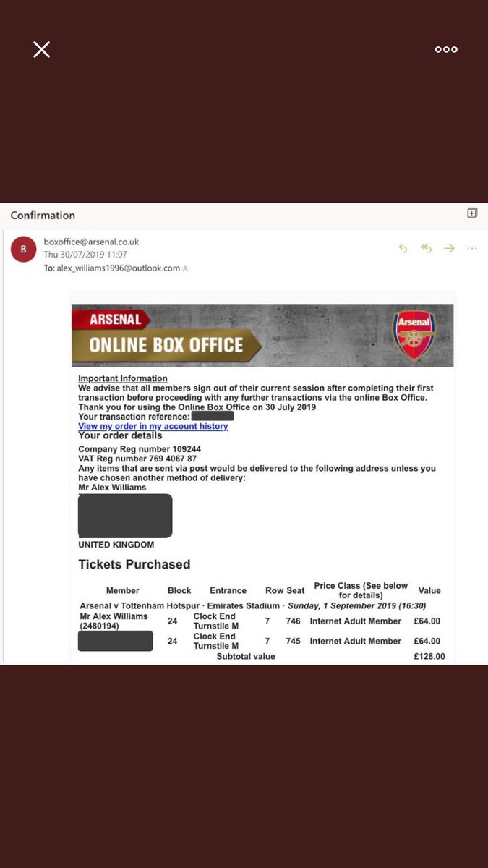This screenshot has height=868, width=488.
Task: Click seat number 745
Action: (x=293, y=641)
